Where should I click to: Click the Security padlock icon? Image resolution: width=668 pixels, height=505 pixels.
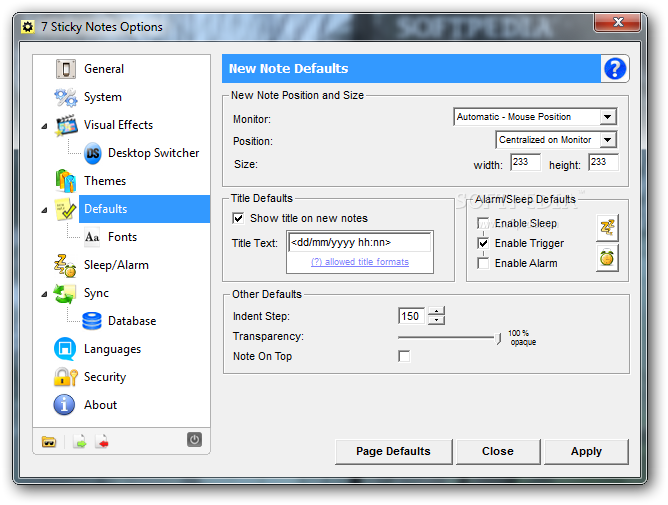pos(66,377)
